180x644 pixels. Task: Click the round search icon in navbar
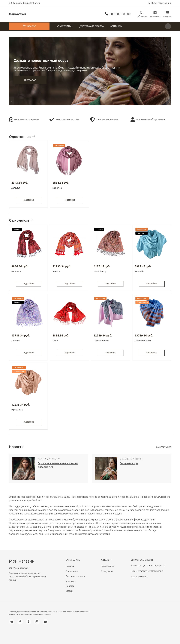[x=168, y=26]
